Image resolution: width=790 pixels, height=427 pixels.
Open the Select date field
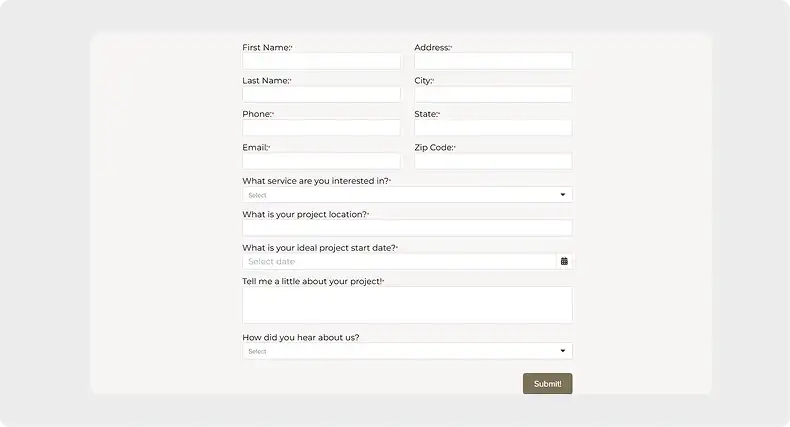pos(399,261)
